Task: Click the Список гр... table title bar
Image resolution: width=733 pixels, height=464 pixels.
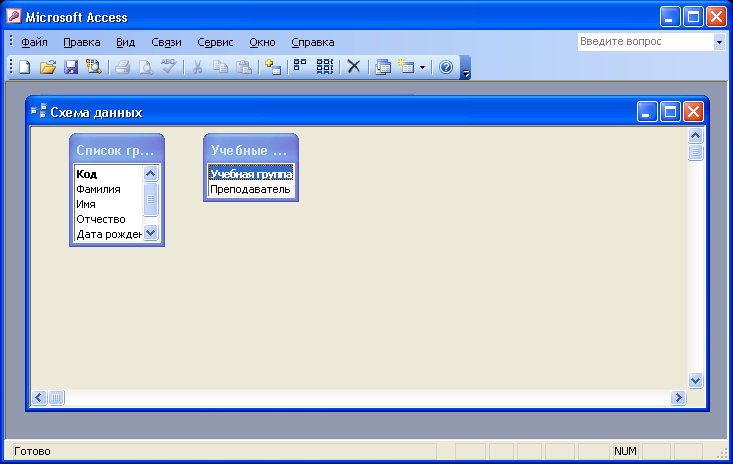Action: (x=117, y=150)
